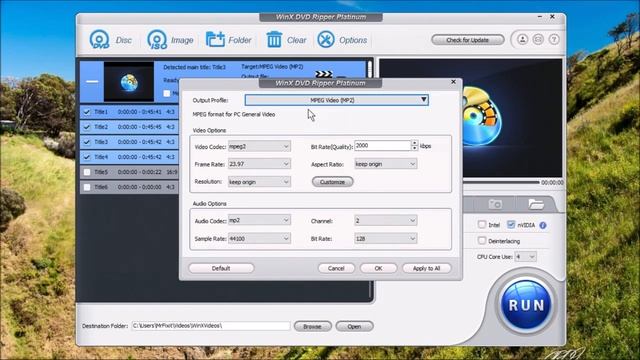
Task: Click the Destination Folder path field
Action: pos(211,326)
